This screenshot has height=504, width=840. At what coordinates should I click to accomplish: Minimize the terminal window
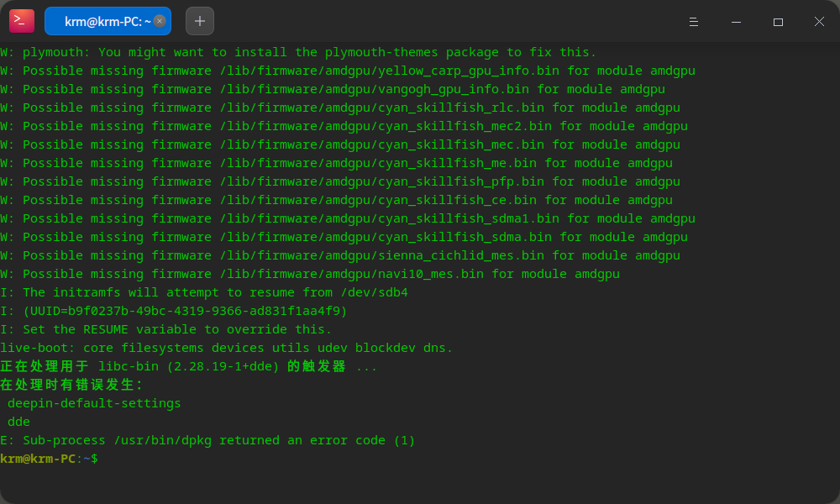(x=736, y=22)
